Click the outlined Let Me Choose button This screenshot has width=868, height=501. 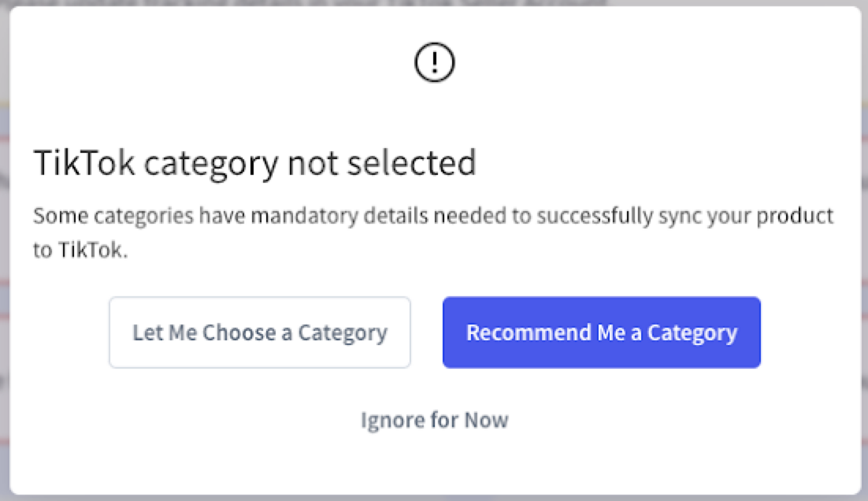[260, 332]
